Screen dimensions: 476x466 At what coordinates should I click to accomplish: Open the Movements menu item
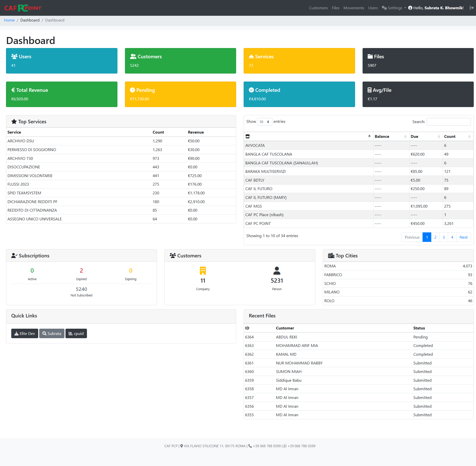coord(354,8)
